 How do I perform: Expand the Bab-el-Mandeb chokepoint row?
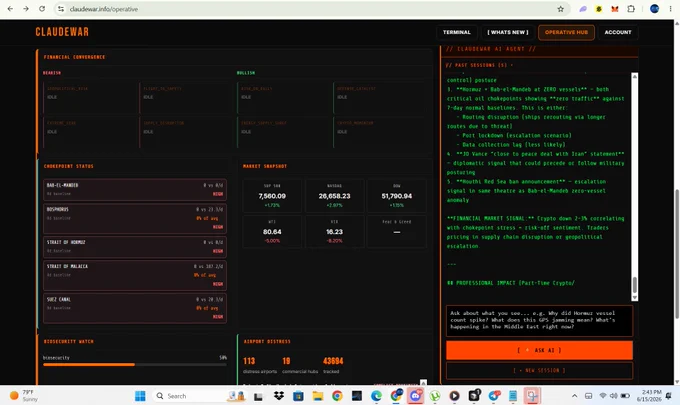pos(135,189)
